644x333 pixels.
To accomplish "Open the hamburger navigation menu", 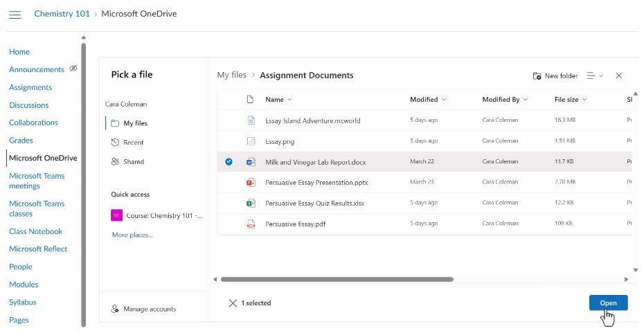I will coord(15,15).
